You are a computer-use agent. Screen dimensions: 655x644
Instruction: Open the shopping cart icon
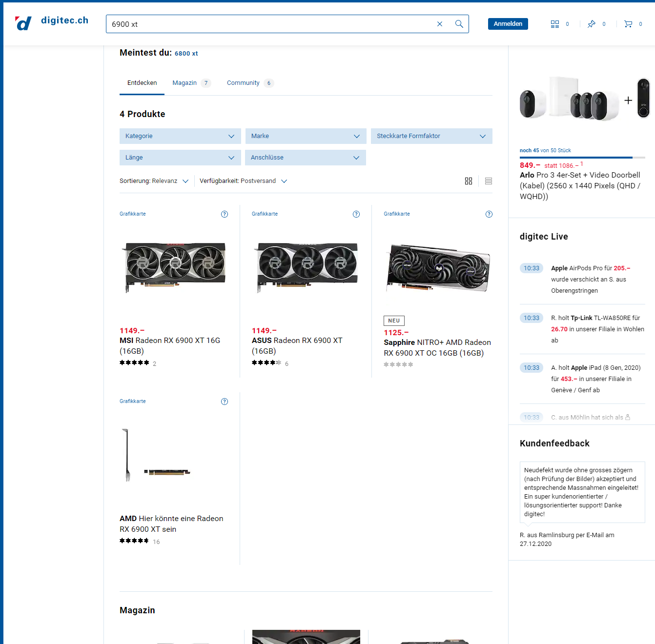coord(628,24)
